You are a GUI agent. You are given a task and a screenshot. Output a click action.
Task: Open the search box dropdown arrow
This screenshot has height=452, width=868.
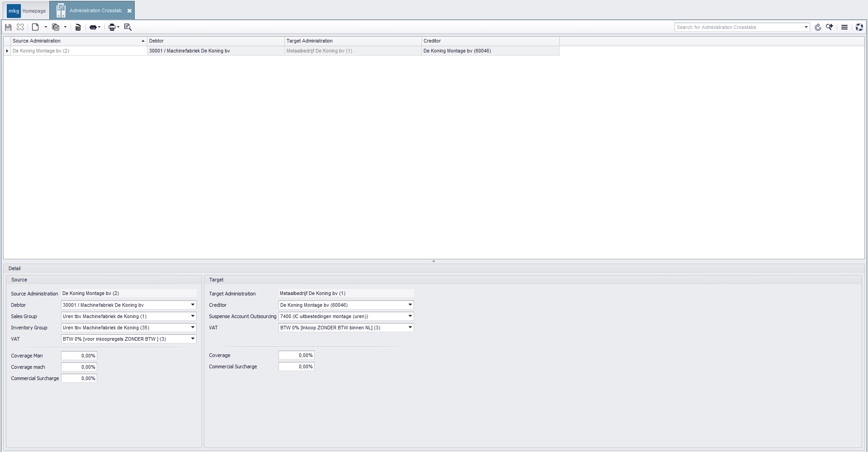point(806,27)
